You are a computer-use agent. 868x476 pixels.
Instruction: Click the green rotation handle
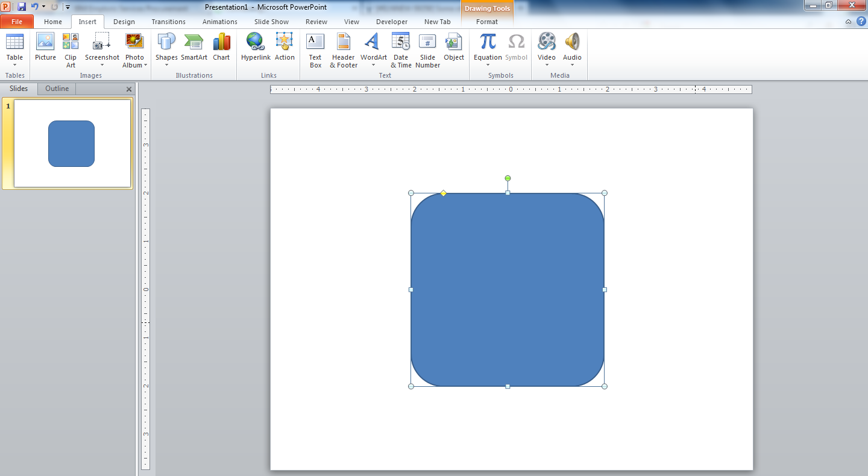(508, 178)
